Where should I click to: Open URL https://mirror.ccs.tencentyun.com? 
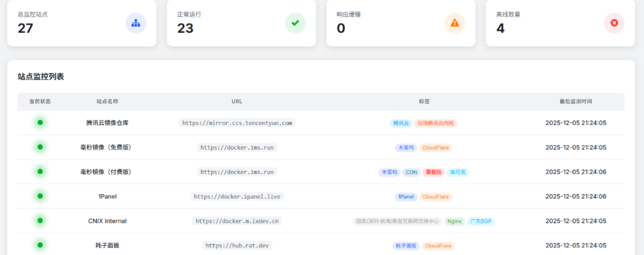237,123
